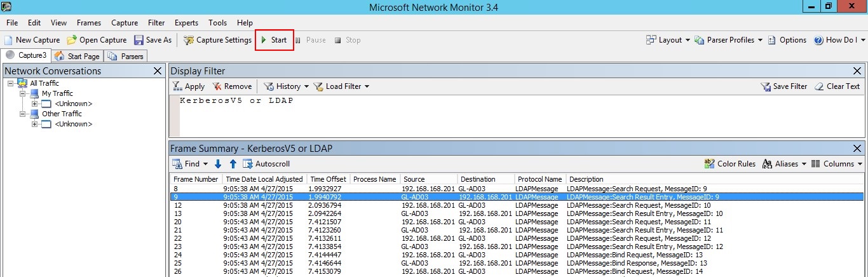Click the Pause capture button
This screenshot has height=277, width=868.
[x=310, y=40]
